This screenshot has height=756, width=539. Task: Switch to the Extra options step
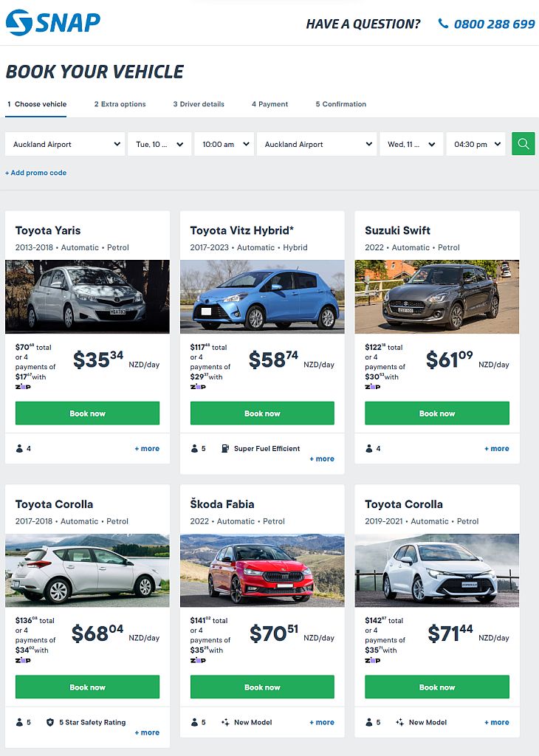[120, 104]
